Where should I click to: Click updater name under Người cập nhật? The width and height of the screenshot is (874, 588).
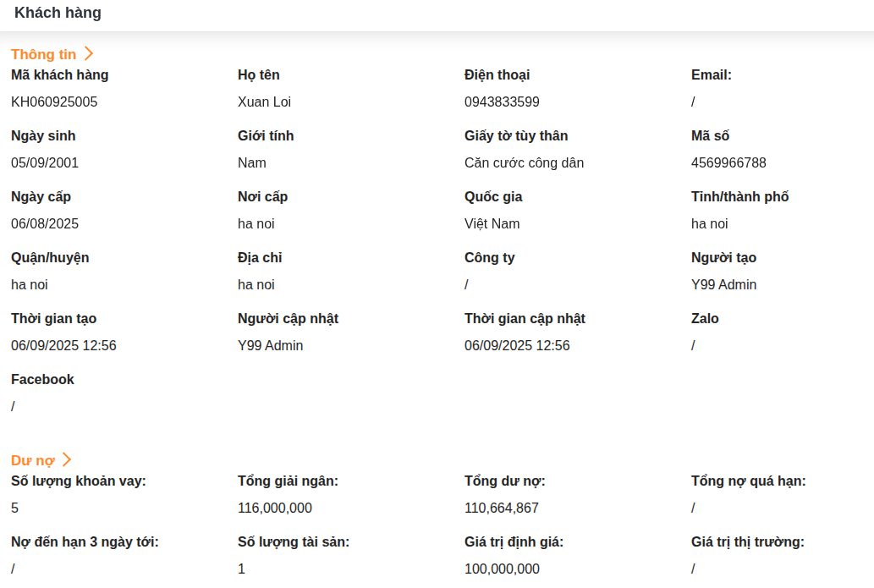click(x=270, y=346)
